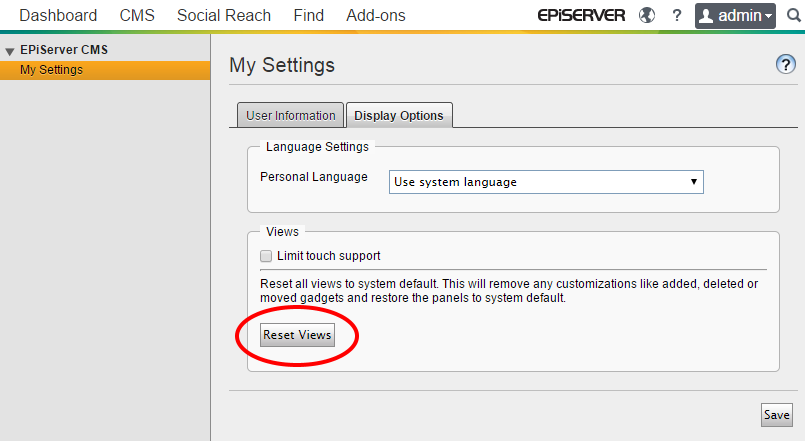
Task: Go to Dashboard in top menu
Action: pos(58,15)
